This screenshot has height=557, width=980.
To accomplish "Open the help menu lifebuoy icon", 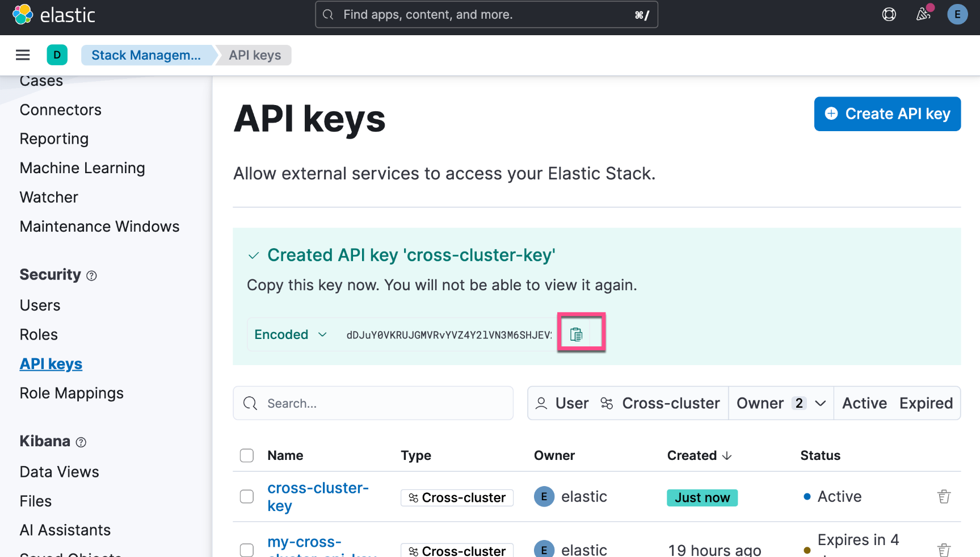I will click(x=889, y=15).
